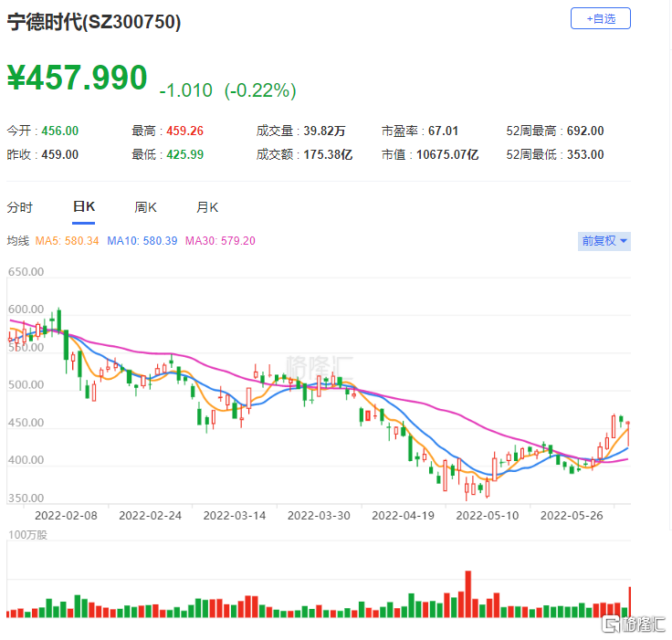Viewport: 672px width, 640px height.
Task: Click the 2022-05-26 date axis label
Action: click(x=572, y=515)
